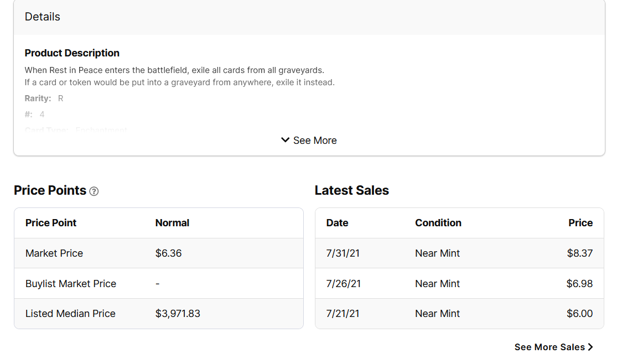
Task: Click the Listed Median Price label
Action: [x=70, y=314]
